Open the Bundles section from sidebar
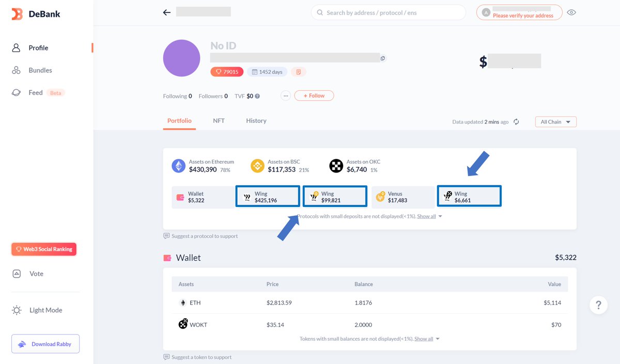This screenshot has width=620, height=364. click(17, 70)
